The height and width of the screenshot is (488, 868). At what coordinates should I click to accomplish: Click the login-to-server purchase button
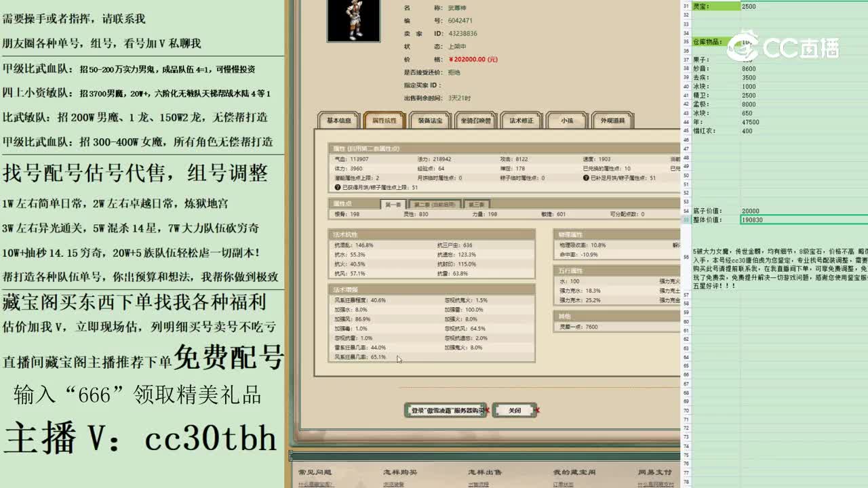[x=446, y=410]
